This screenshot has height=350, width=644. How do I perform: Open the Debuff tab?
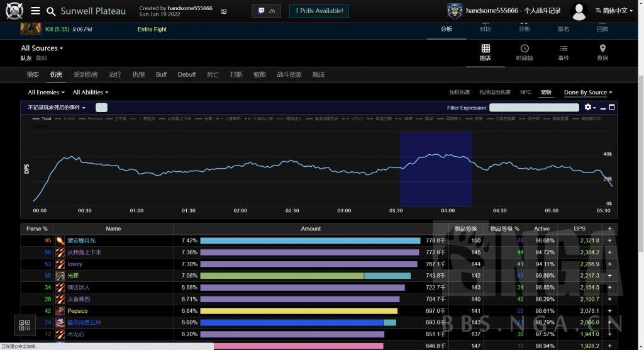click(x=186, y=74)
